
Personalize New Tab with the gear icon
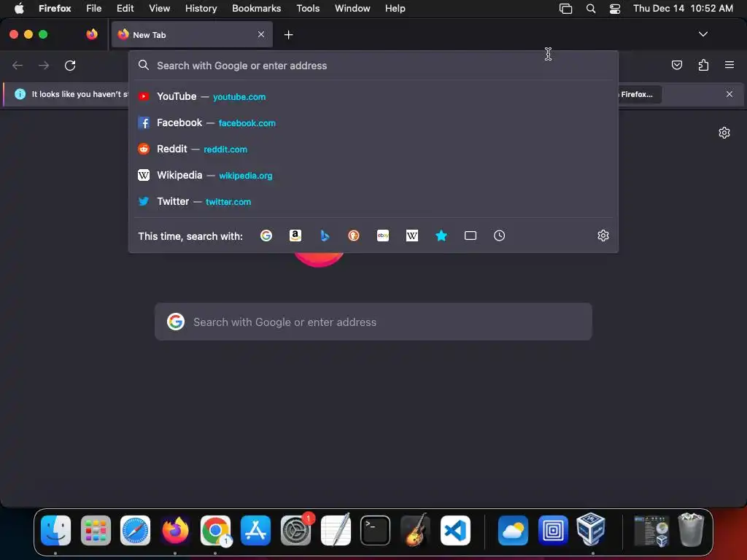tap(724, 133)
